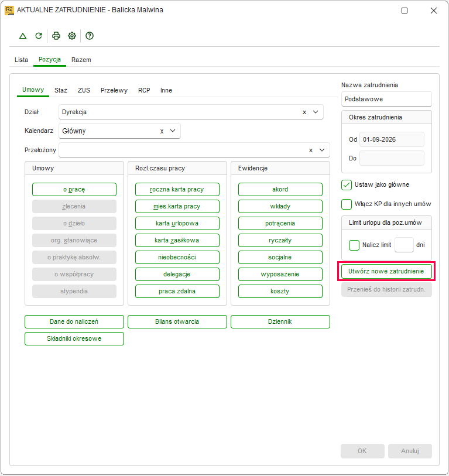
Task: Click the Nazwa zatrudnienia input field
Action: coord(386,100)
